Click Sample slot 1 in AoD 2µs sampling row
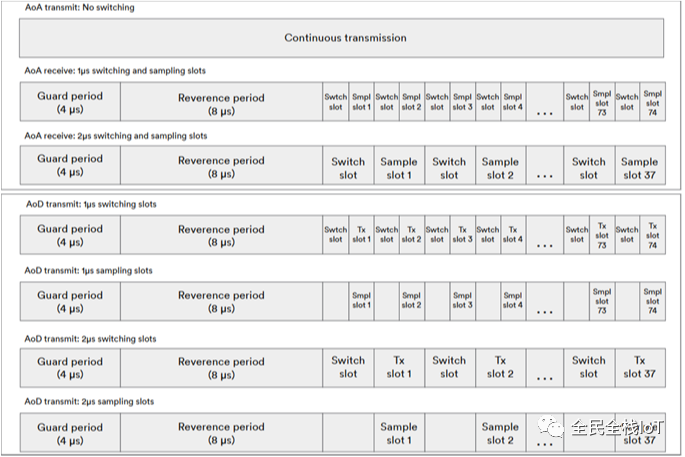 pyautogui.click(x=398, y=433)
